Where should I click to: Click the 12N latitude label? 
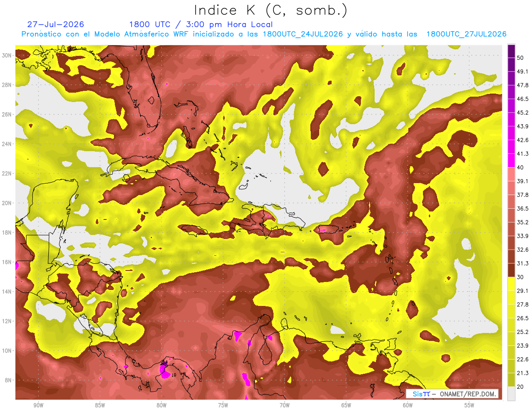[7, 321]
